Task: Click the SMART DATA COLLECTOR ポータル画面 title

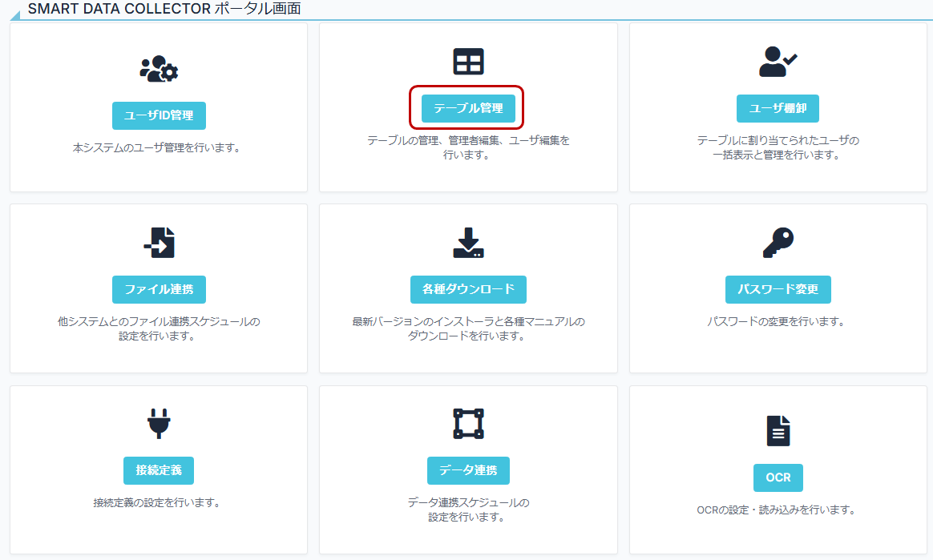Action: (x=164, y=8)
